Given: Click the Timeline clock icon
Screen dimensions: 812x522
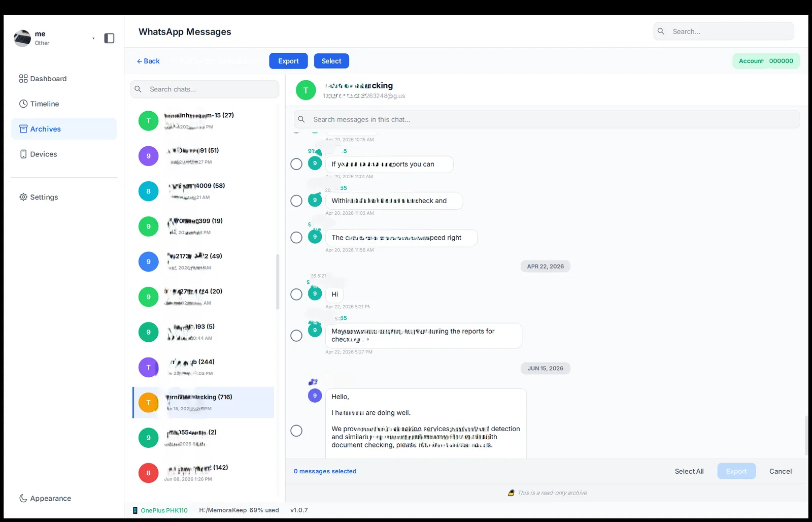Looking at the screenshot, I should pos(23,104).
